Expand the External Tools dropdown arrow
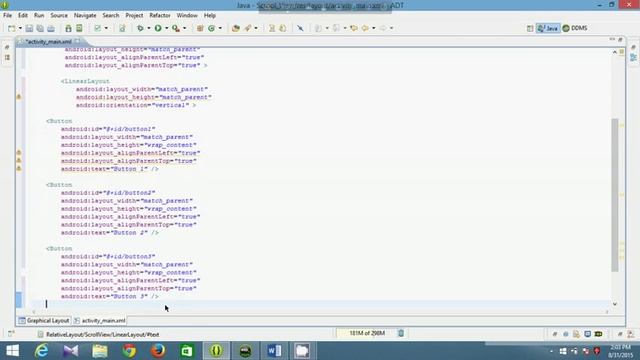 pos(184,28)
